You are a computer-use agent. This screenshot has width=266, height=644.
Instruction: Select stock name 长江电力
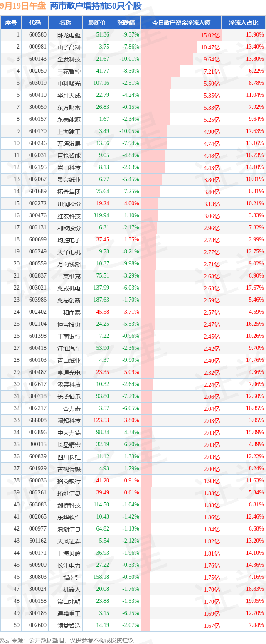tap(69, 565)
